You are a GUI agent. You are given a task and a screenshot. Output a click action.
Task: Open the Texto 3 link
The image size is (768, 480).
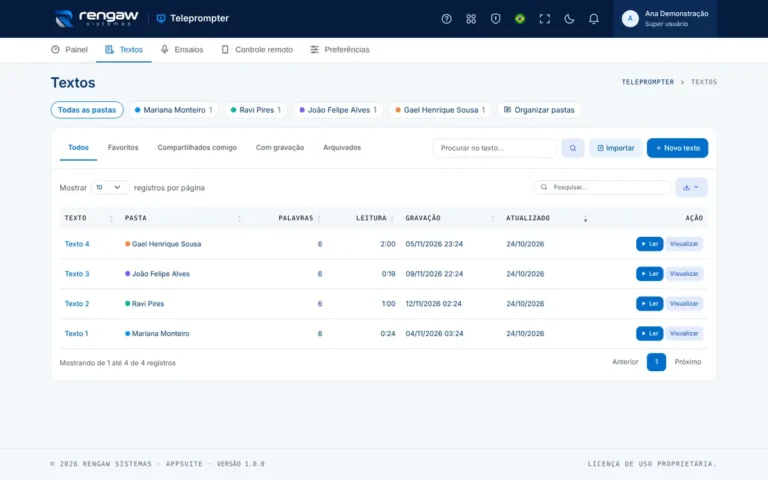pos(77,274)
